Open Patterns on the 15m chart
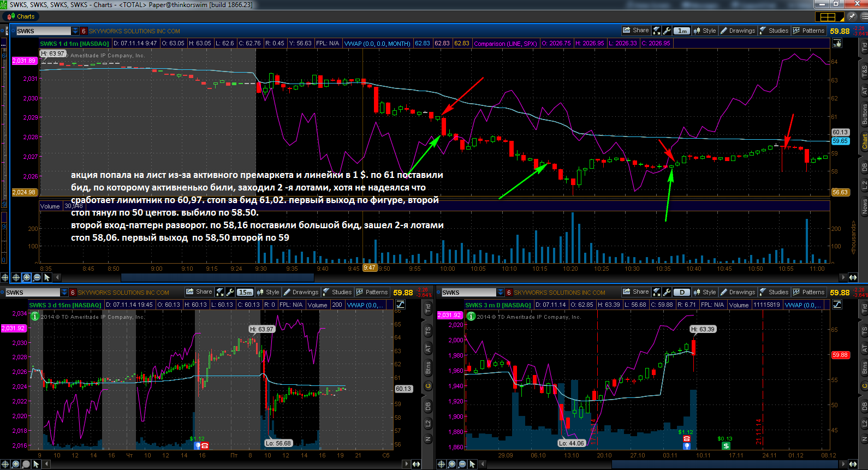Image resolution: width=868 pixels, height=470 pixels. pos(372,292)
